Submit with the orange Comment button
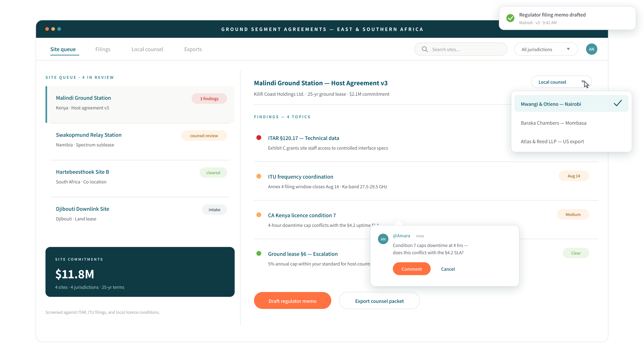Image resolution: width=644 pixels, height=362 pixels. 412,269
